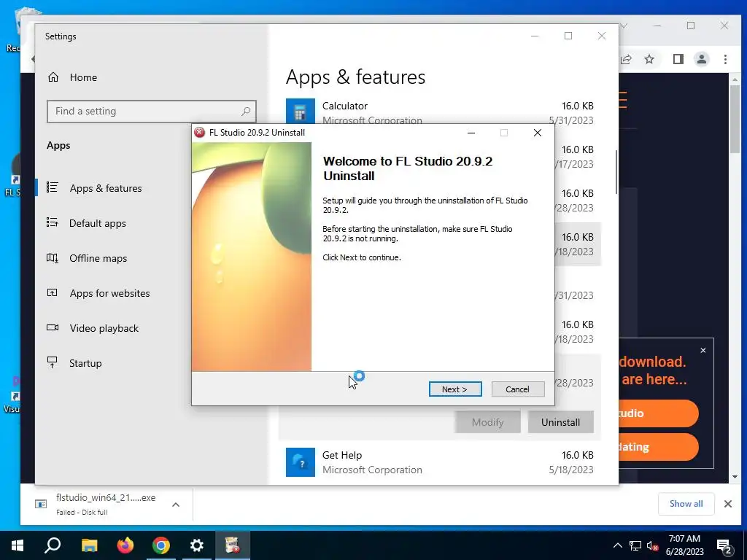Click the muted volume tray icon

pos(652,545)
